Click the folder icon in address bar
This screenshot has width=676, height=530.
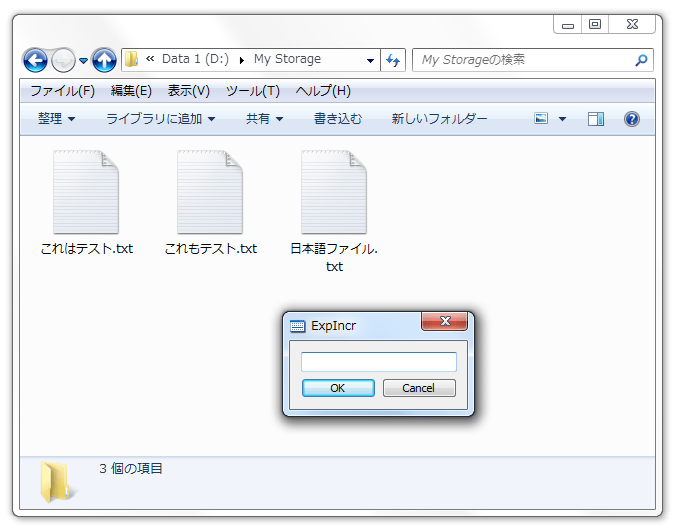pyautogui.click(x=131, y=60)
